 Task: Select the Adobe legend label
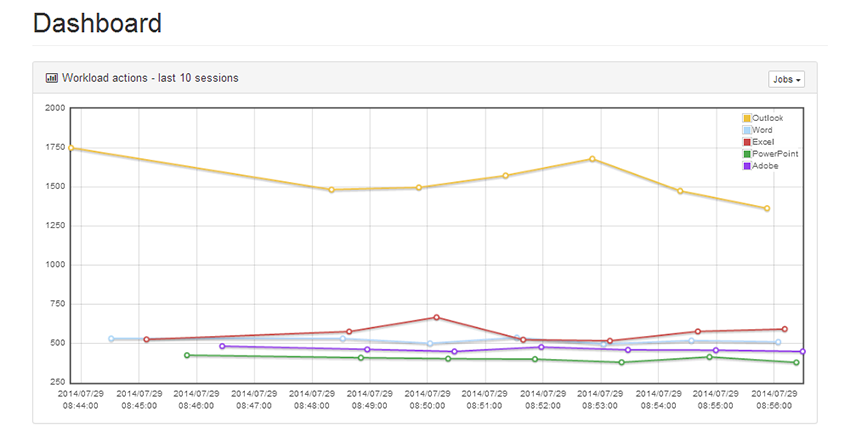tap(765, 166)
